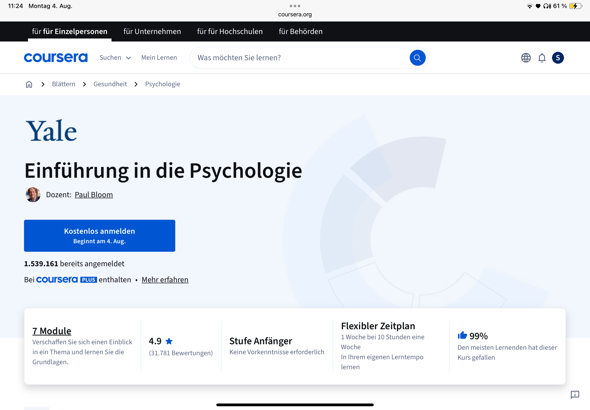Go to home via breadcrumb house icon
The image size is (590, 410).
click(x=29, y=84)
